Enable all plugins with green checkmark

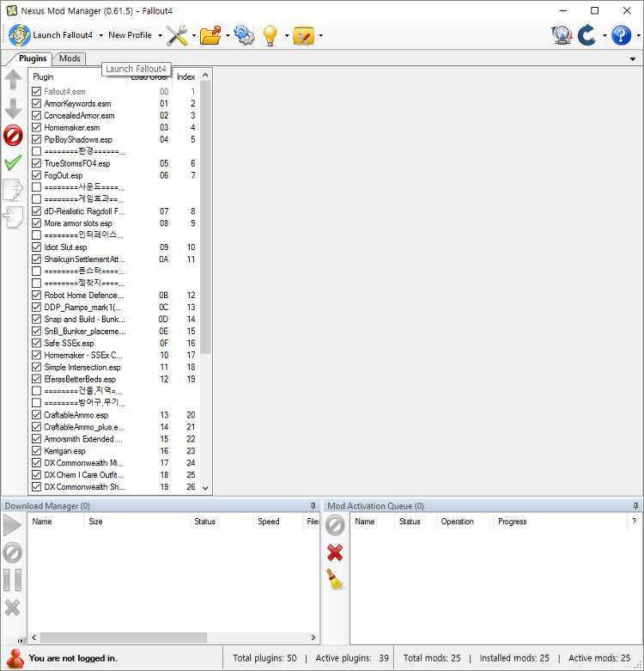[x=13, y=162]
